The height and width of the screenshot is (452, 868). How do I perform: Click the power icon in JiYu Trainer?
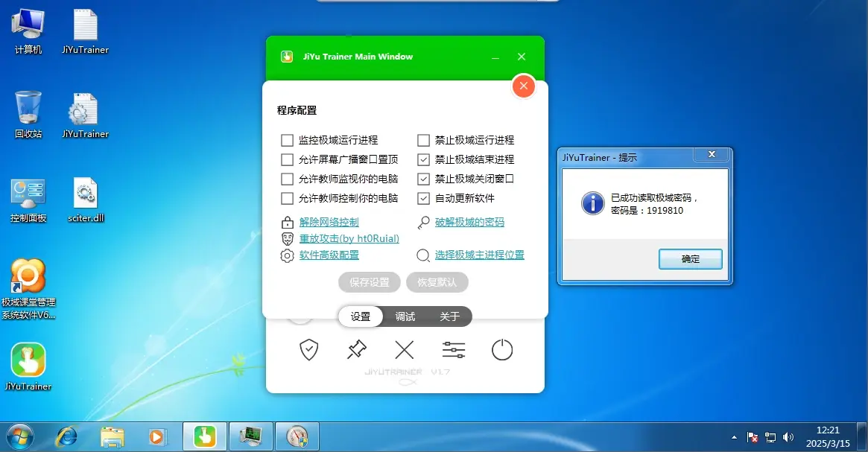502,350
